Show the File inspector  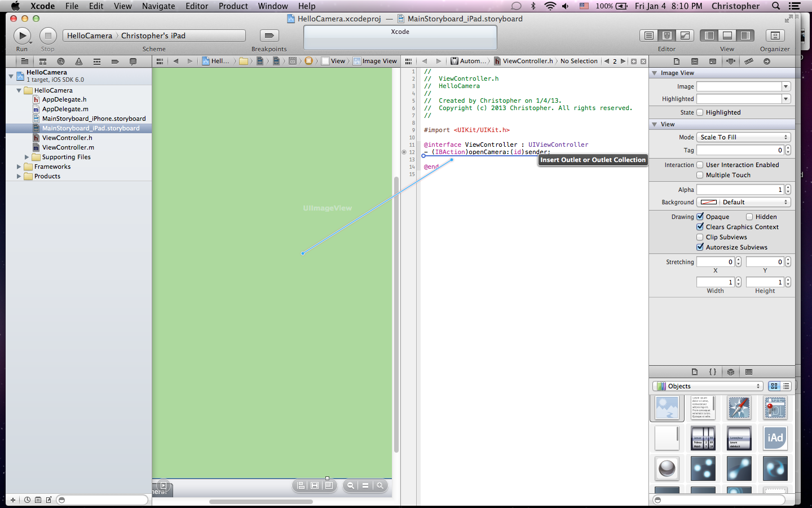[677, 62]
